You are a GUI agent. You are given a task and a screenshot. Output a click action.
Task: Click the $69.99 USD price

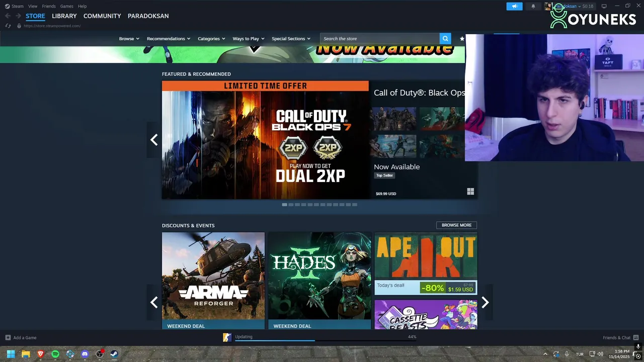pos(386,194)
